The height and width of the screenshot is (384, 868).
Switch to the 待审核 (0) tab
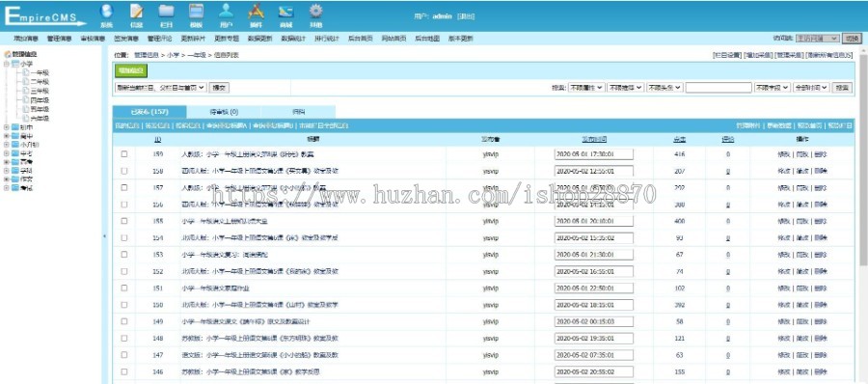(224, 112)
